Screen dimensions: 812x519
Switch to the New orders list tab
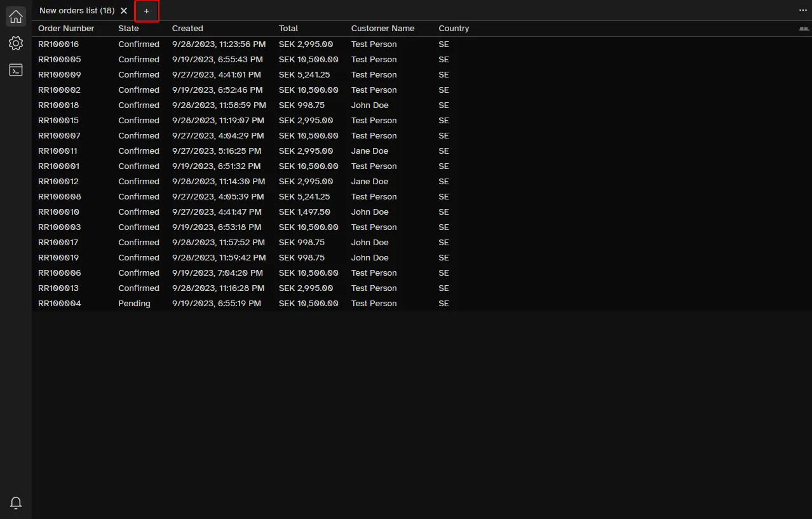[x=76, y=10]
